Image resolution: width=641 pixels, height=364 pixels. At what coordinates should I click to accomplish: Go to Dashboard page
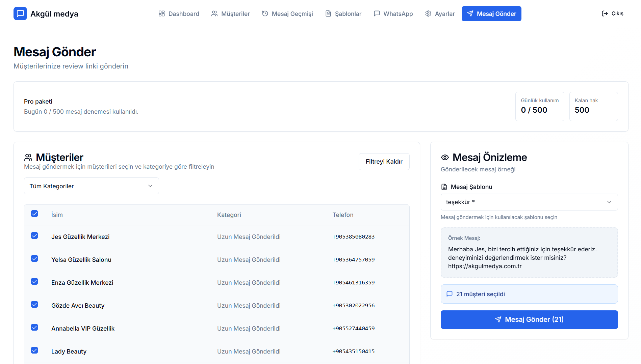(179, 13)
